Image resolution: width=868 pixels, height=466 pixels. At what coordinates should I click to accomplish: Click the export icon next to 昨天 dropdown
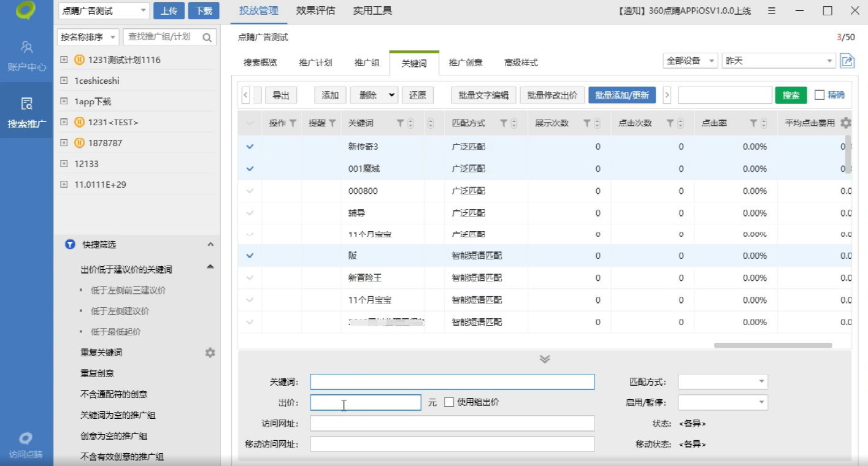tap(847, 61)
